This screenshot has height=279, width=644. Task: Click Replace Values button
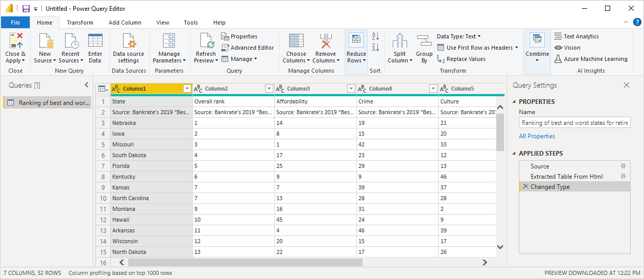click(x=461, y=59)
